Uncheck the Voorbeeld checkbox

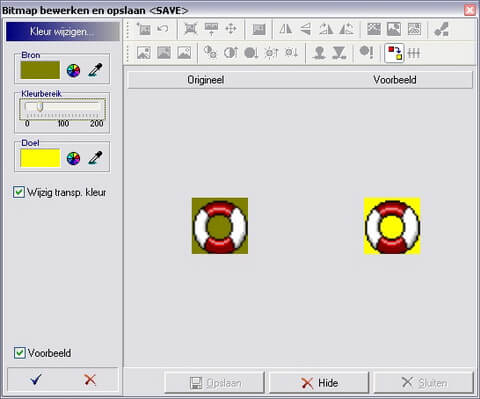click(19, 353)
